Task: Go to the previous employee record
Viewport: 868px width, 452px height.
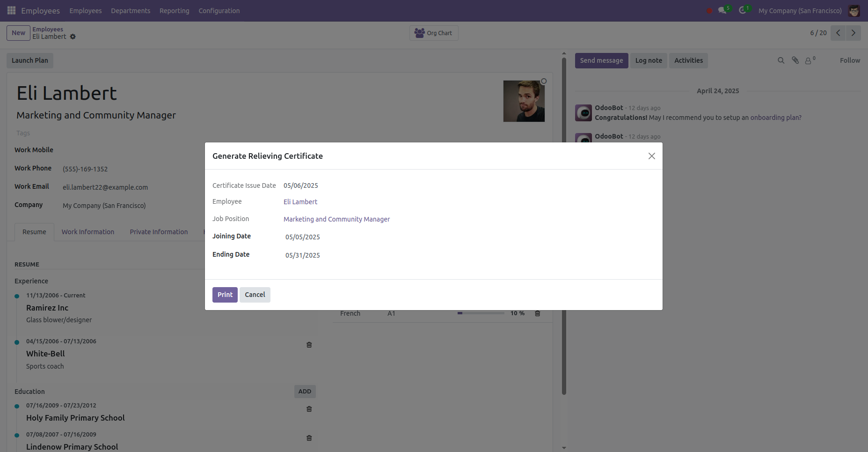Action: [x=838, y=33]
